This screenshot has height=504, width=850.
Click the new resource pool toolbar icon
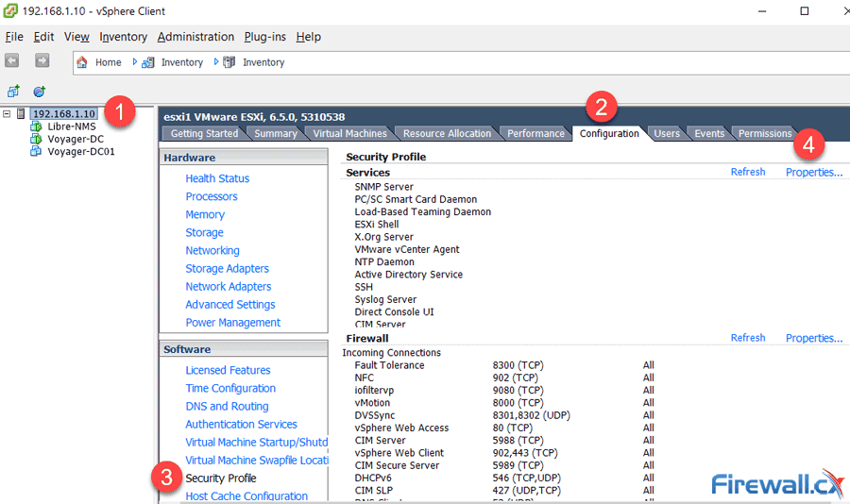[x=39, y=91]
